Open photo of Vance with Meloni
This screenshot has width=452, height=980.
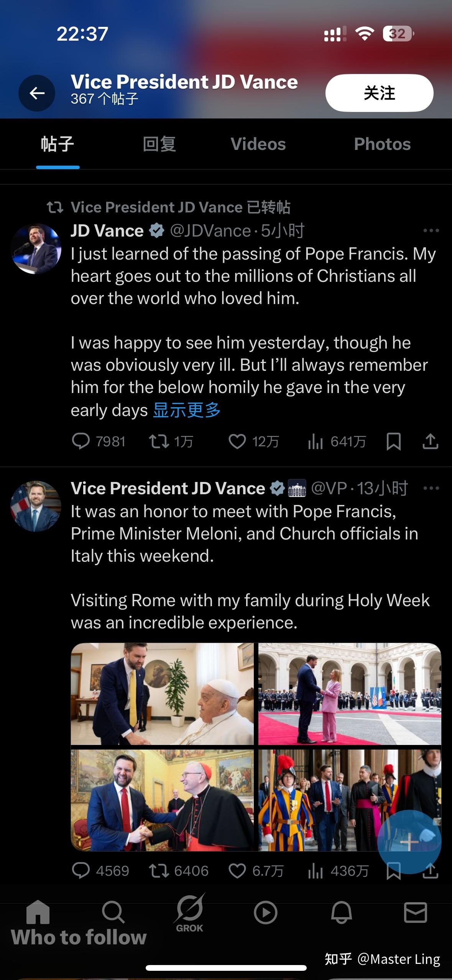(350, 694)
